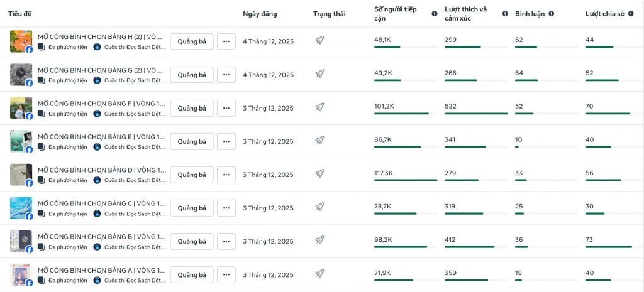
Task: Click the rocket status icon for BẢNG C post
Action: pos(319,207)
